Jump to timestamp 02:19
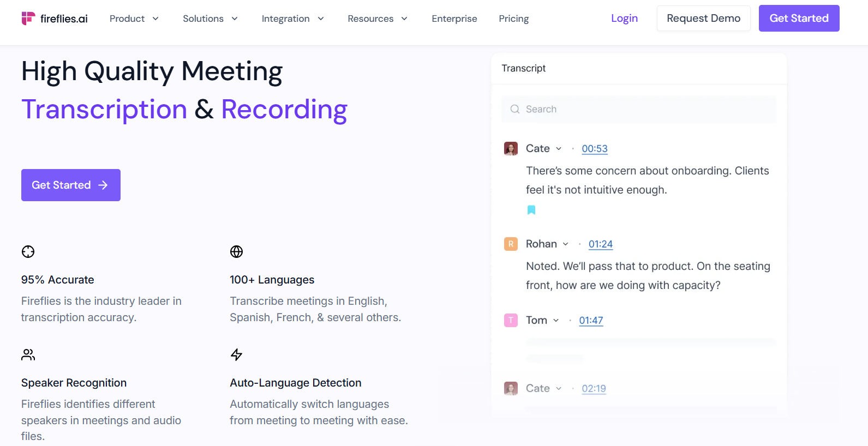868x446 pixels. 594,389
